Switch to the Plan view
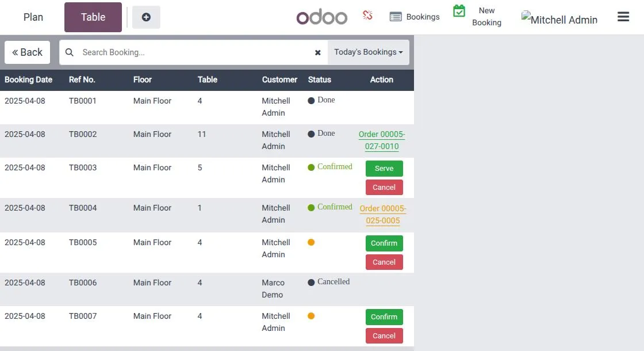644x351 pixels. tap(33, 17)
